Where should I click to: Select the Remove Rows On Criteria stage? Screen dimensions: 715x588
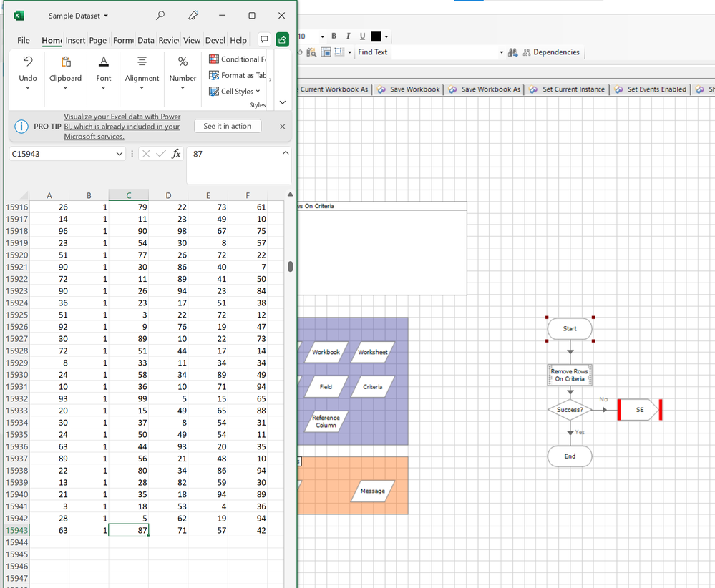(x=570, y=375)
